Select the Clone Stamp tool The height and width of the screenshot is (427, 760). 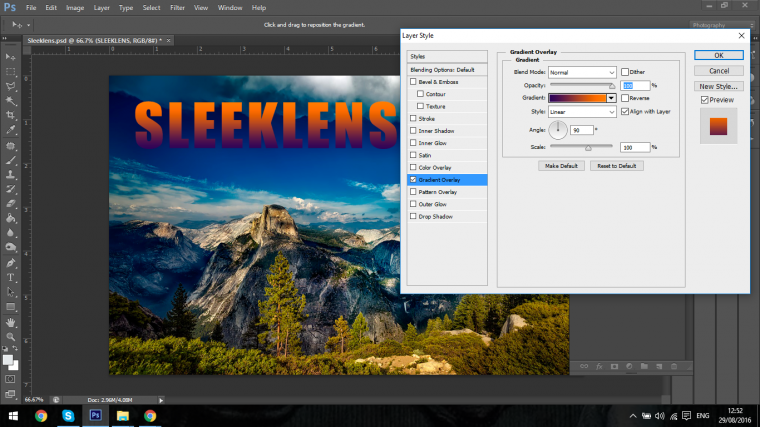pos(10,174)
